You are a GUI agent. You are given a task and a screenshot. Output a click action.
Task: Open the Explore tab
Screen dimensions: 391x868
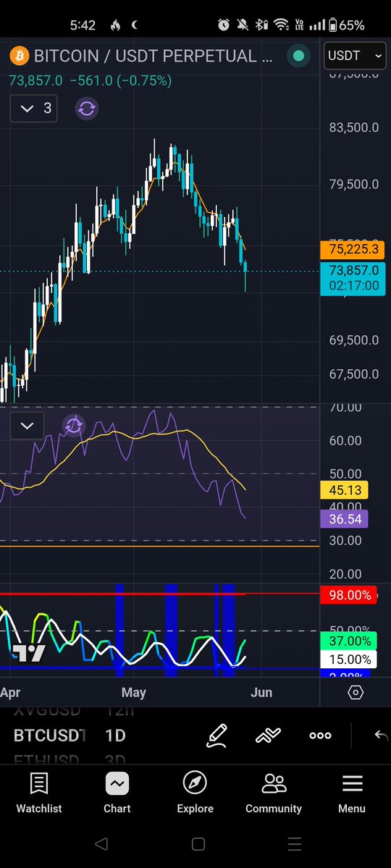[x=195, y=794]
